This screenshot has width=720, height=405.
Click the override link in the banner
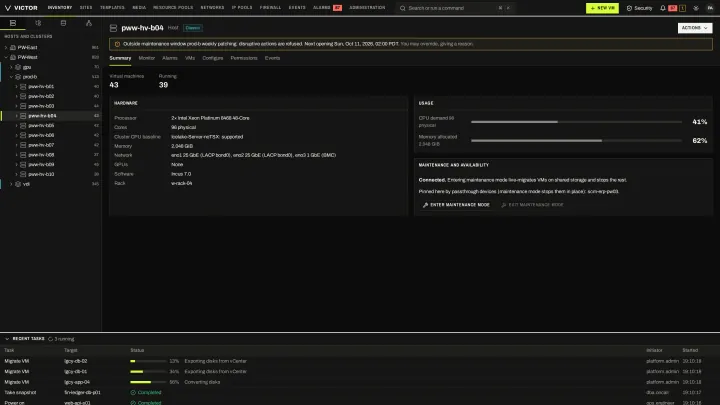point(437,44)
